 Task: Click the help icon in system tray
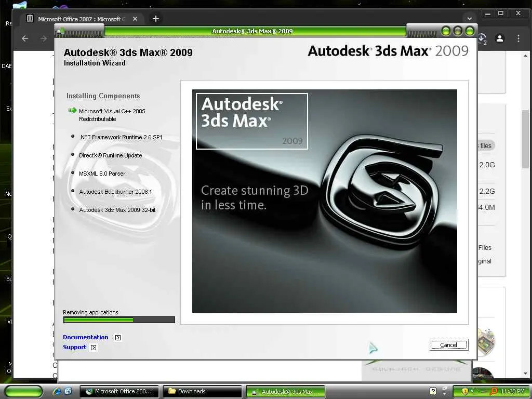(x=433, y=391)
